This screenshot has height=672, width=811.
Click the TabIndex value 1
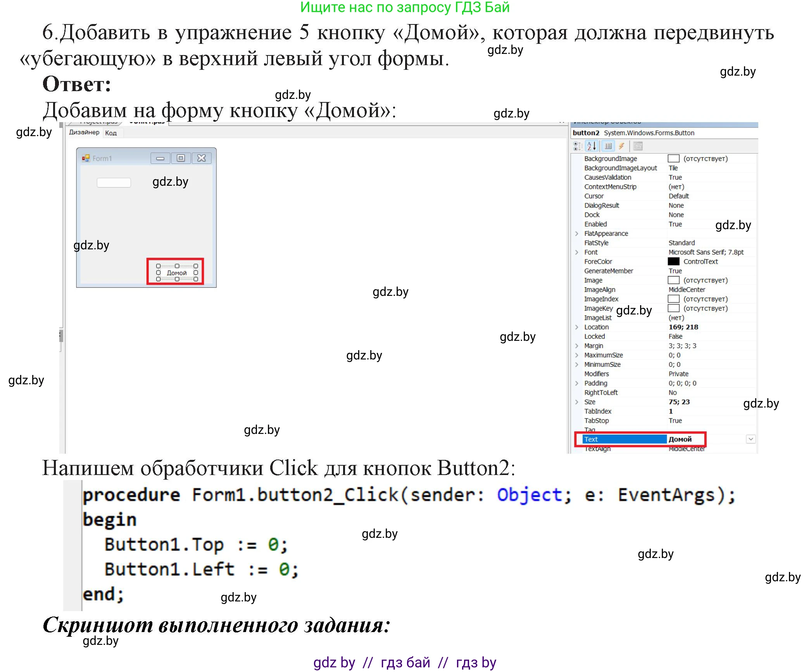click(x=671, y=411)
